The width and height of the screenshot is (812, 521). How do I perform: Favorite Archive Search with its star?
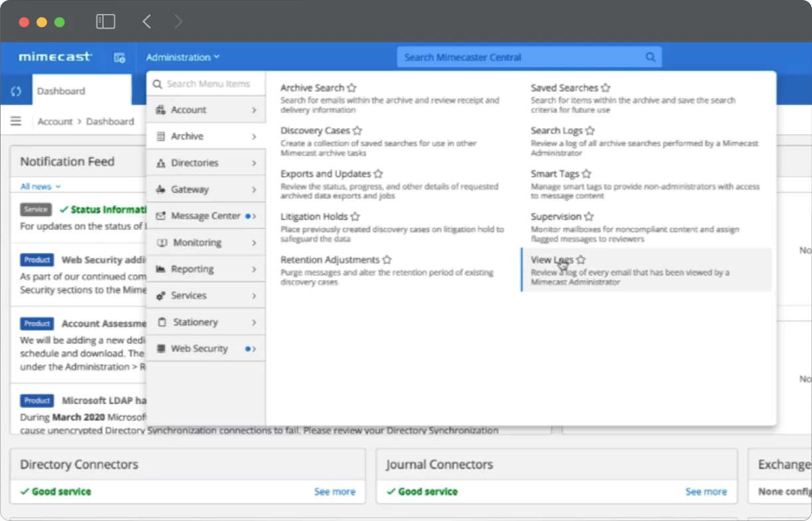point(352,88)
